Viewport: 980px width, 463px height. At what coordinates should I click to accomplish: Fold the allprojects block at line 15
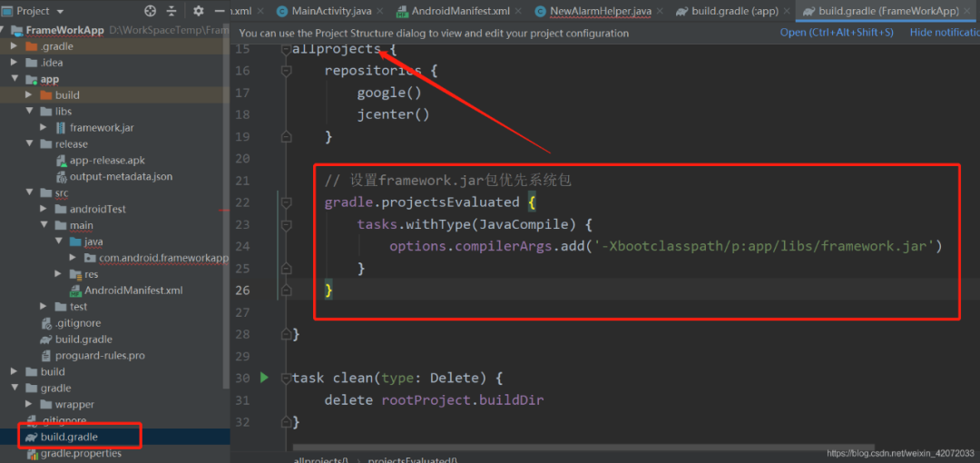(x=286, y=49)
